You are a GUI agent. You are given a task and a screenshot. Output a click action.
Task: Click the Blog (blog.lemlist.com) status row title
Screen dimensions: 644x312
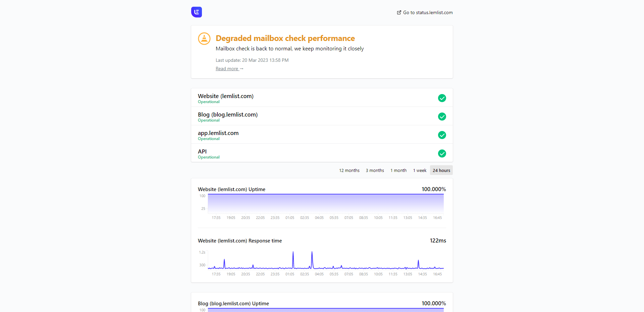228,115
